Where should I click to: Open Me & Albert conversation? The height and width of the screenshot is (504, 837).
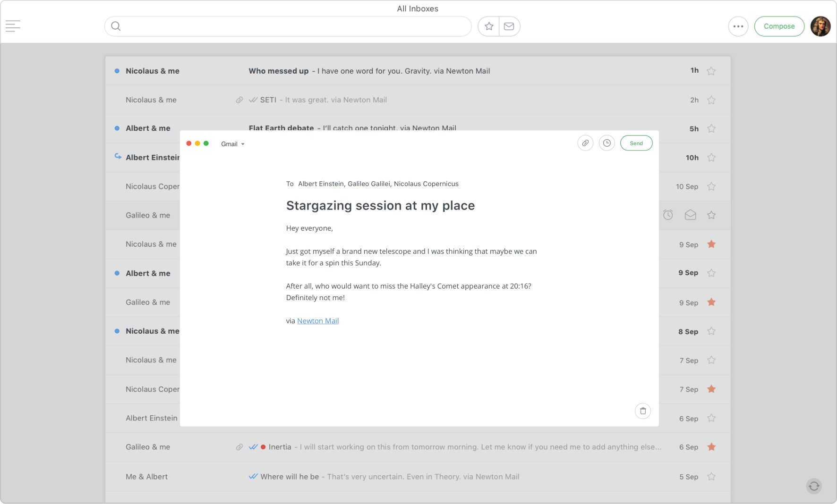(x=146, y=477)
